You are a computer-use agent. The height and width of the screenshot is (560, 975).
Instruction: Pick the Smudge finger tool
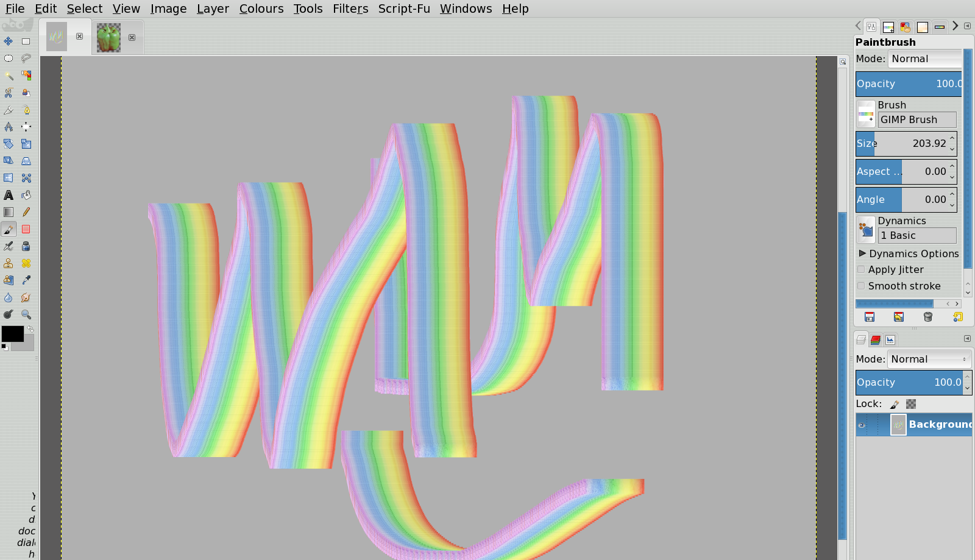[x=26, y=297]
